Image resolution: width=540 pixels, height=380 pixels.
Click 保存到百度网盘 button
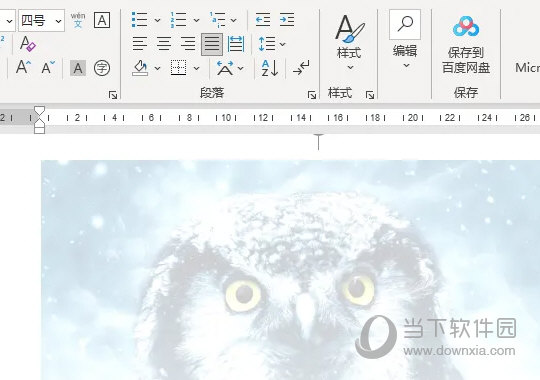point(466,45)
